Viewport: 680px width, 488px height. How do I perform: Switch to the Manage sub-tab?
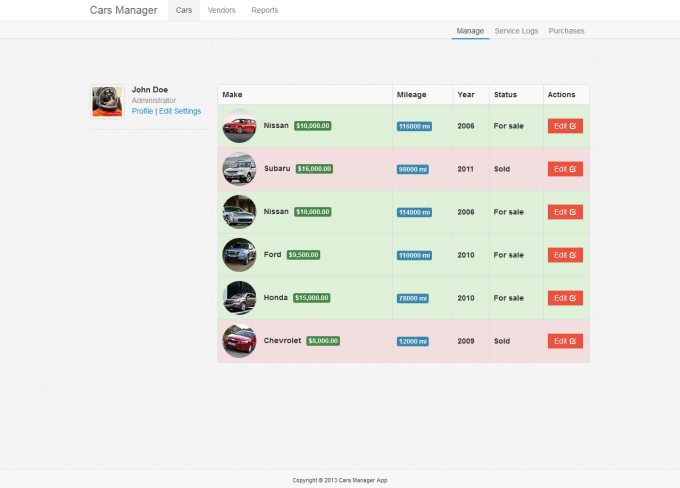470,31
